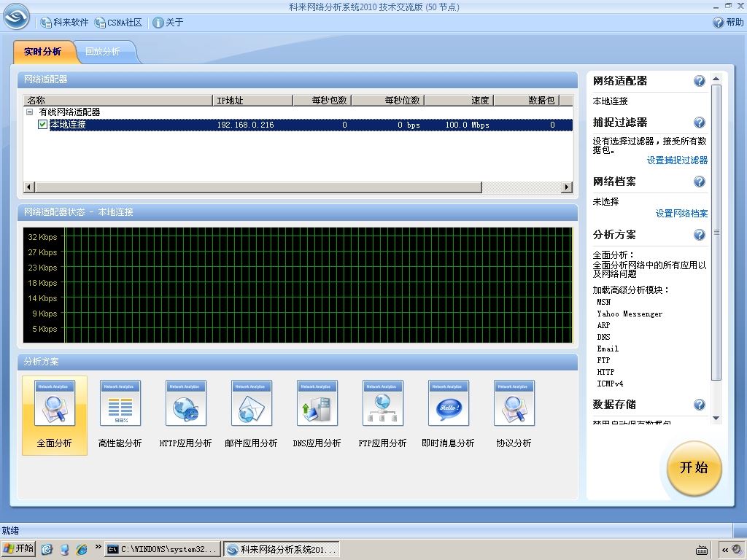Sort by the 数据包 column header
This screenshot has height=560, width=747.
point(527,100)
